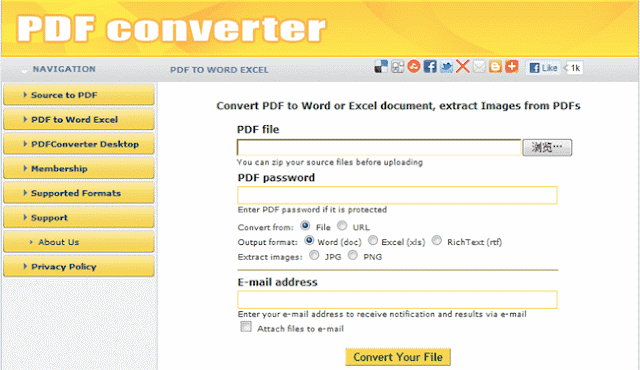Image resolution: width=640 pixels, height=370 pixels.
Task: Click the Facebook Like button
Action: click(543, 68)
